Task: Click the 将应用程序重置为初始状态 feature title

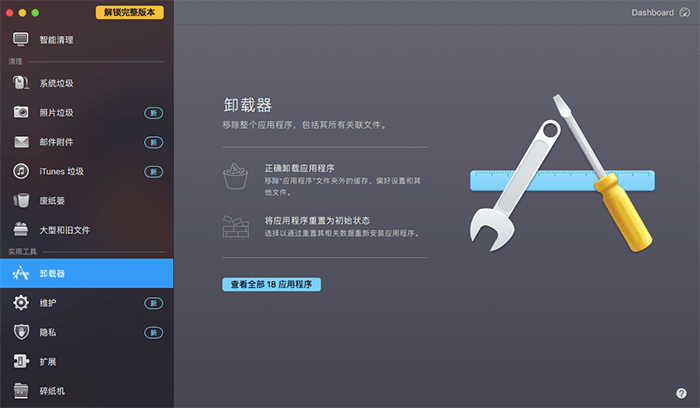Action: coord(317,221)
